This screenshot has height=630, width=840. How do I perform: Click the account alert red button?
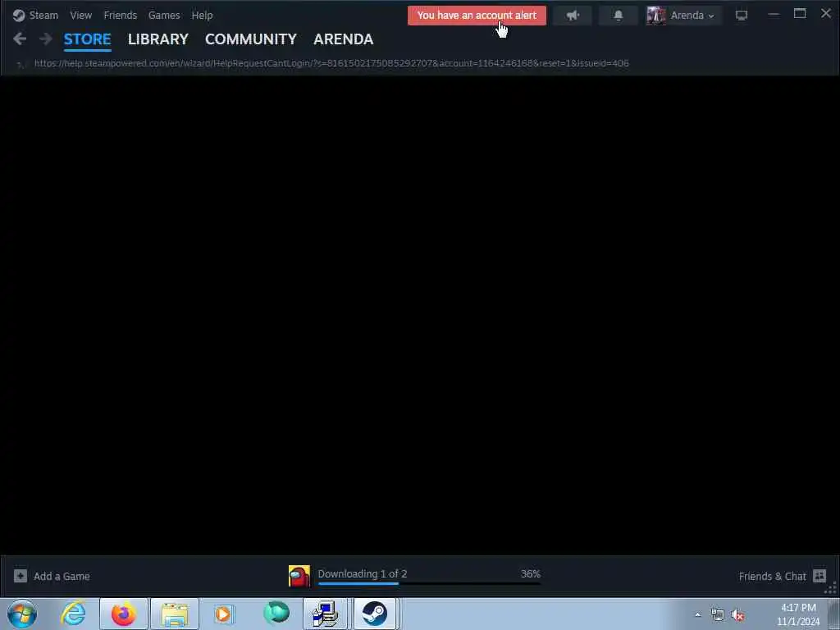(477, 16)
